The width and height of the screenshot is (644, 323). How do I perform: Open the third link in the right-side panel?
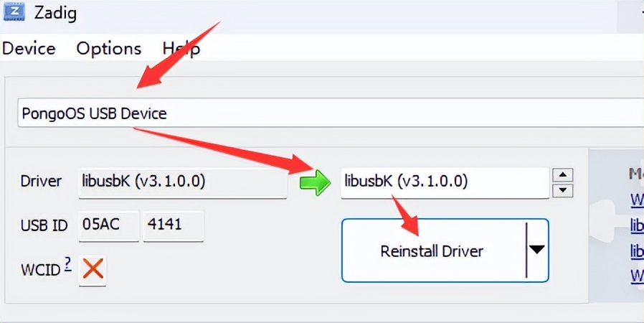pyautogui.click(x=637, y=251)
